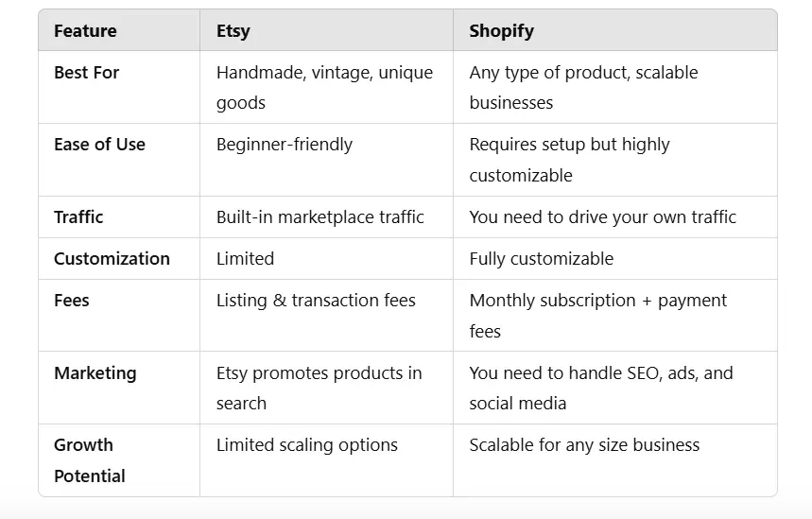Select the "Best For" row label
This screenshot has width=812, height=519.
[86, 73]
